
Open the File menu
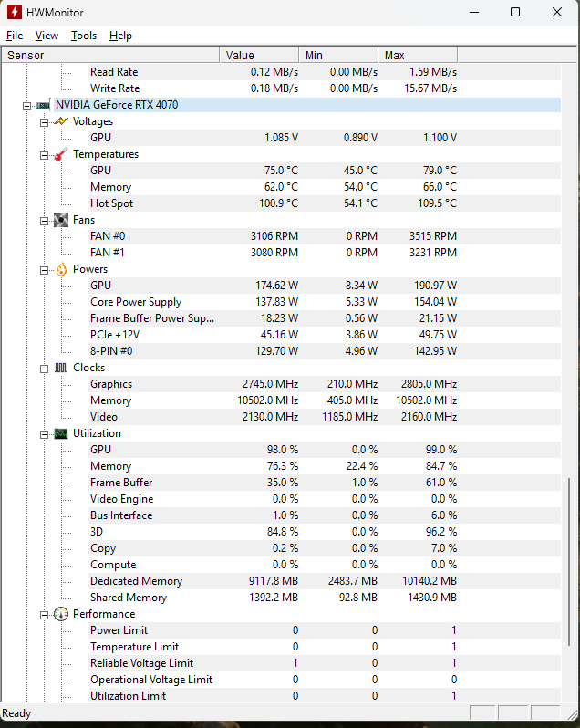pyautogui.click(x=15, y=36)
